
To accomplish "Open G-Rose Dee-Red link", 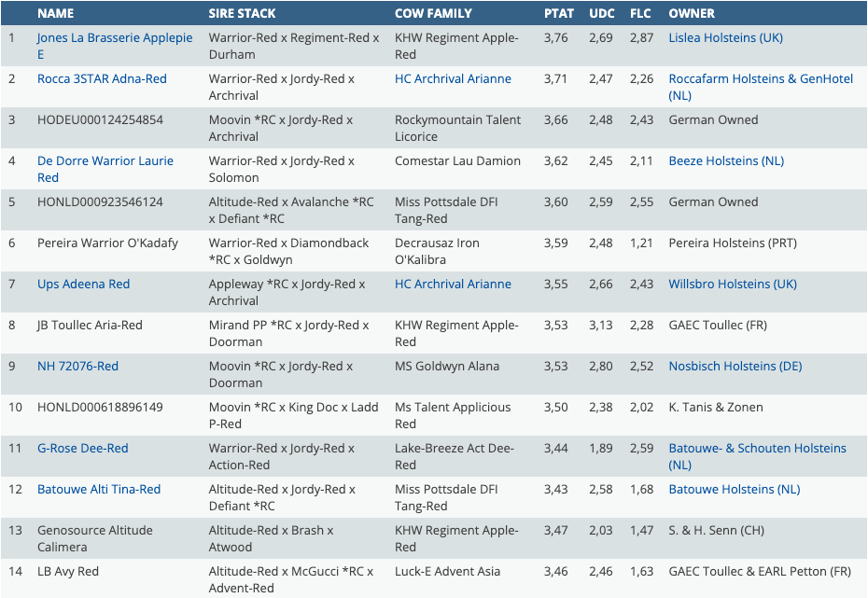I will (82, 449).
